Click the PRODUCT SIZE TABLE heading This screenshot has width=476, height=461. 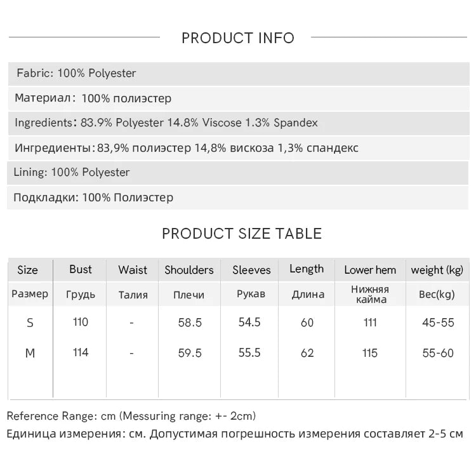(x=242, y=234)
